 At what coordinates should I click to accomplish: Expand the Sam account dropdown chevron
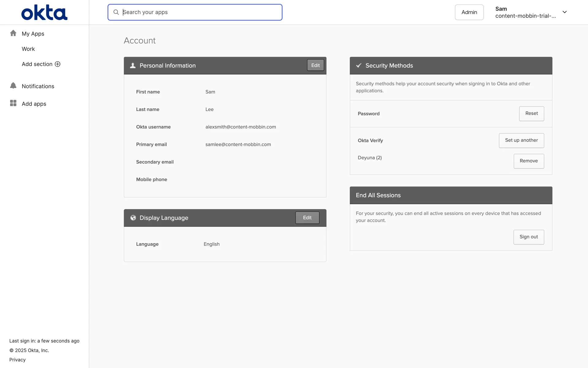[564, 12]
